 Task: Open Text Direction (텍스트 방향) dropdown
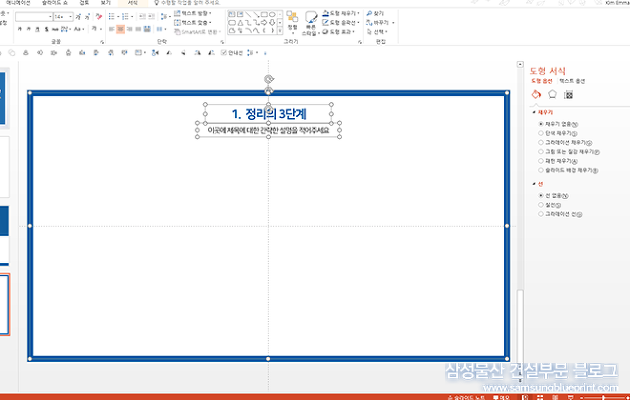coord(193,13)
